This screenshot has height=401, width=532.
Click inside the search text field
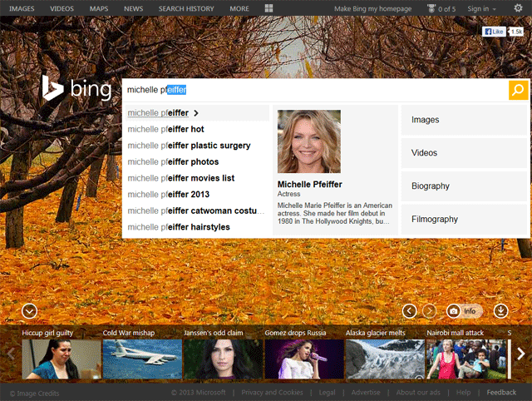coord(315,90)
